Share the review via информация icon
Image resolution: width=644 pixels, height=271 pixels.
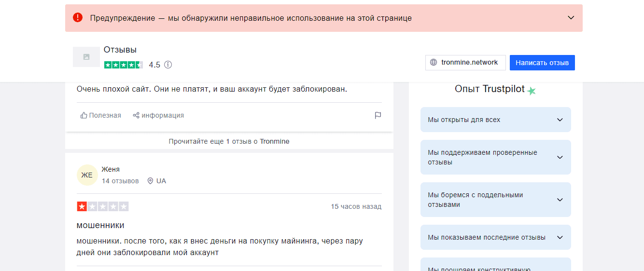click(158, 115)
